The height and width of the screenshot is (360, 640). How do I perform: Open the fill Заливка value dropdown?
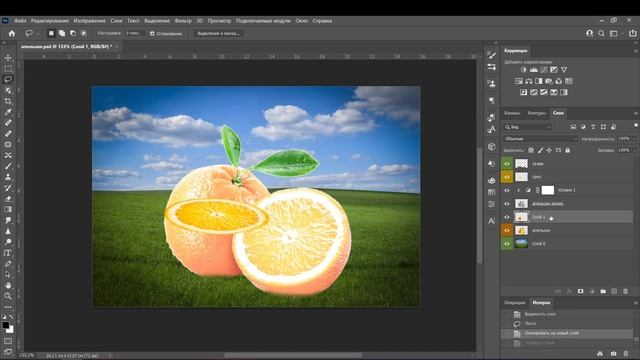[634, 150]
